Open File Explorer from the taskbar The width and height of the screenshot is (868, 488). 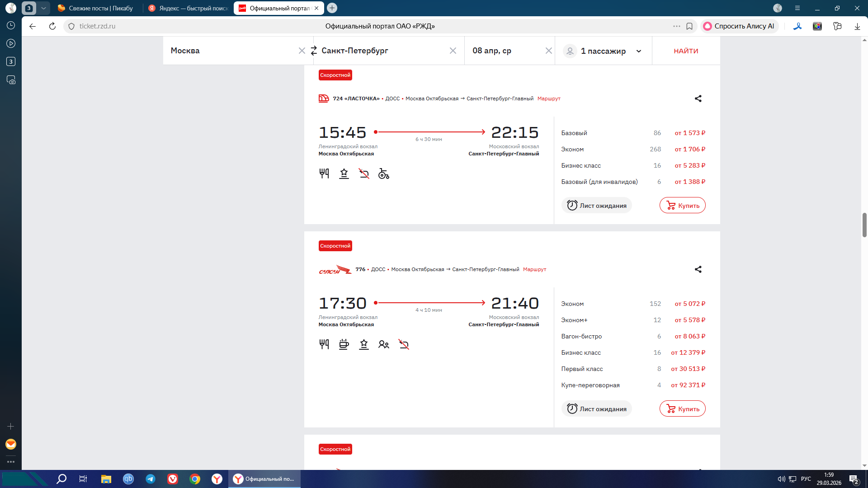(106, 479)
